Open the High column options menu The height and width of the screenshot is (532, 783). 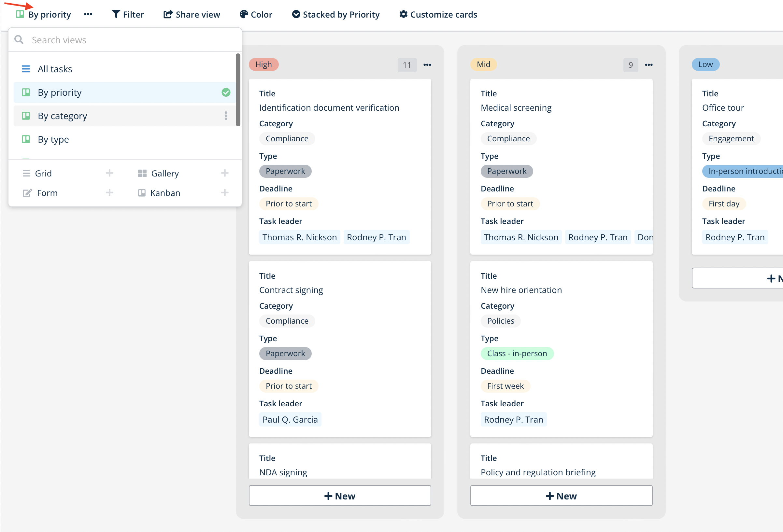click(427, 65)
